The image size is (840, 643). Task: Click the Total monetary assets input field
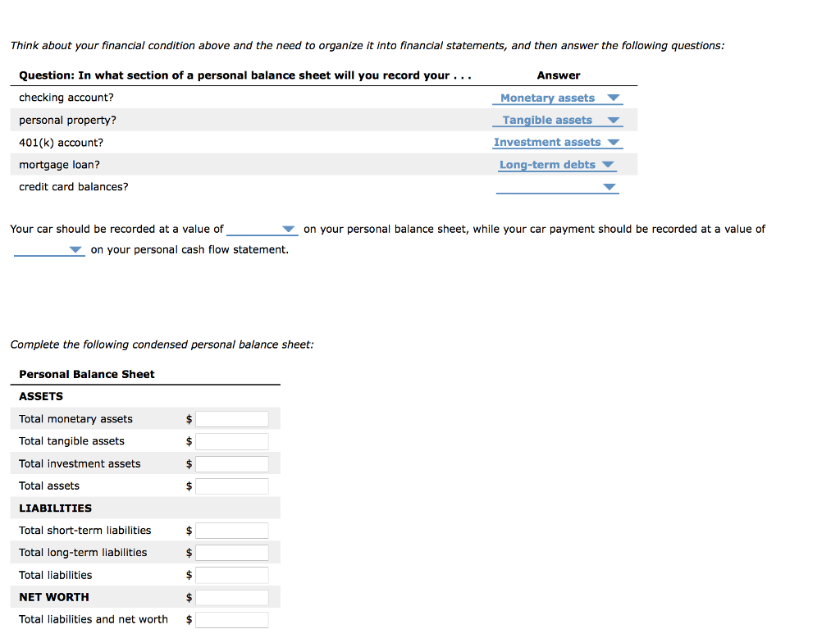click(232, 419)
